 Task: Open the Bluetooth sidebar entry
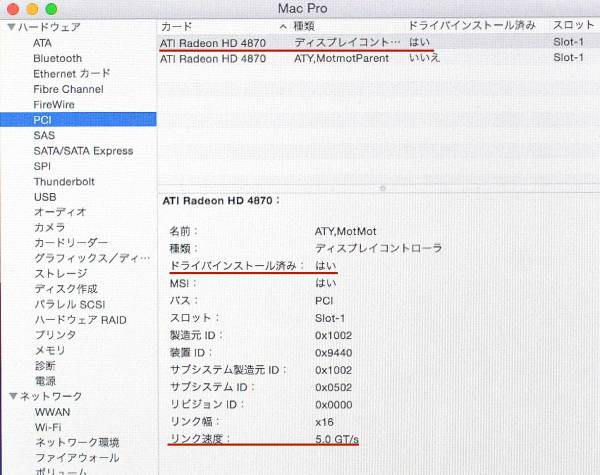coord(58,58)
